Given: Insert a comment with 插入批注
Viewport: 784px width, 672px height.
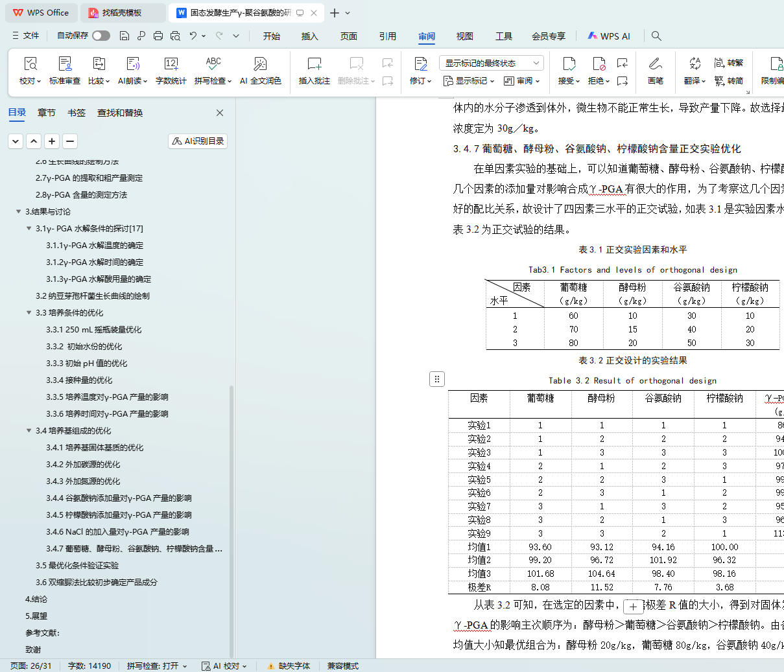Looking at the screenshot, I should 315,70.
